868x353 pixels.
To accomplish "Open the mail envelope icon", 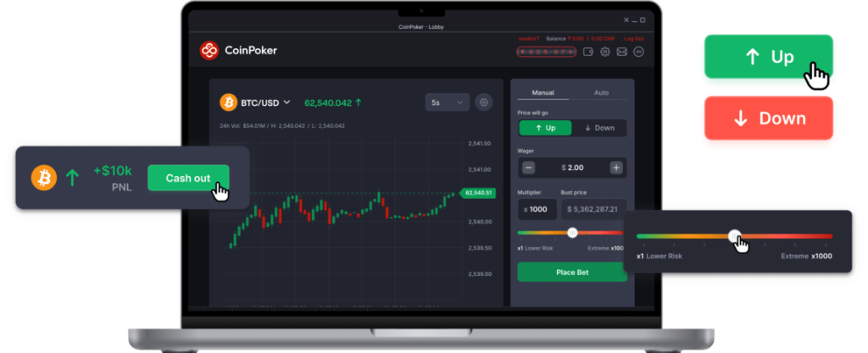I will [x=621, y=52].
